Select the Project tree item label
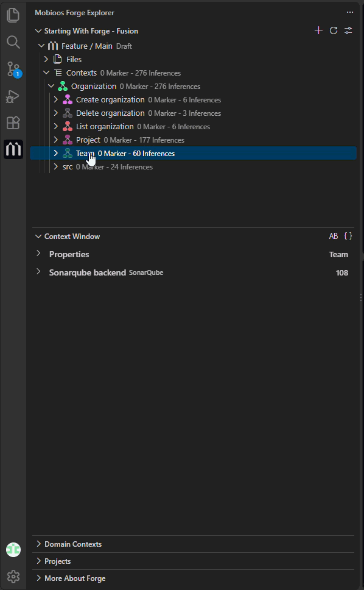364x590 pixels. [88, 140]
